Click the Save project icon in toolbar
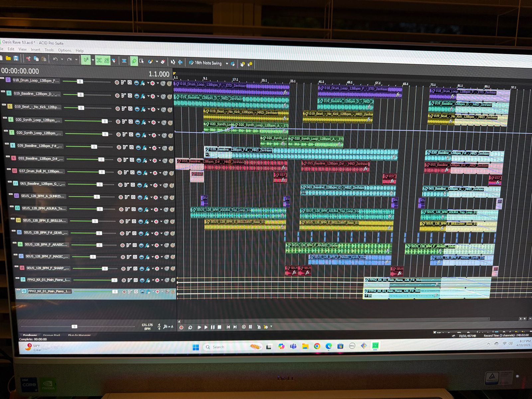Viewport: 532px width, 399px height. point(16,59)
